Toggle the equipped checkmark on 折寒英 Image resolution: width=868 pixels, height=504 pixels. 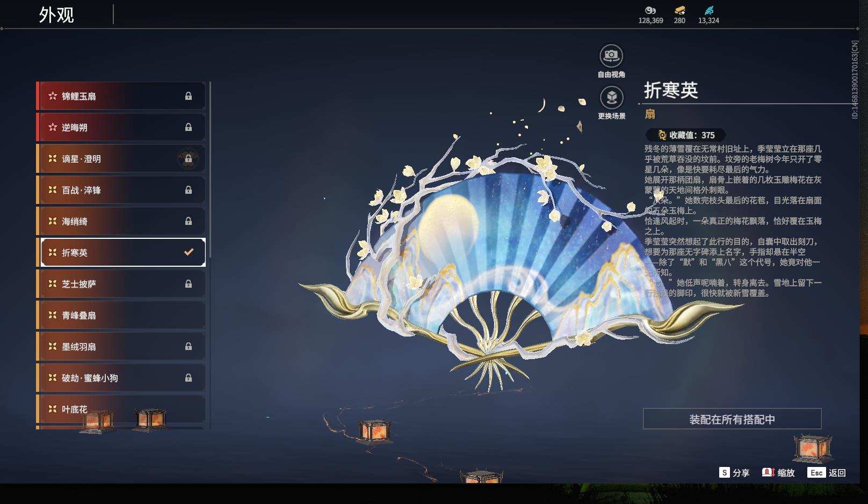click(189, 252)
